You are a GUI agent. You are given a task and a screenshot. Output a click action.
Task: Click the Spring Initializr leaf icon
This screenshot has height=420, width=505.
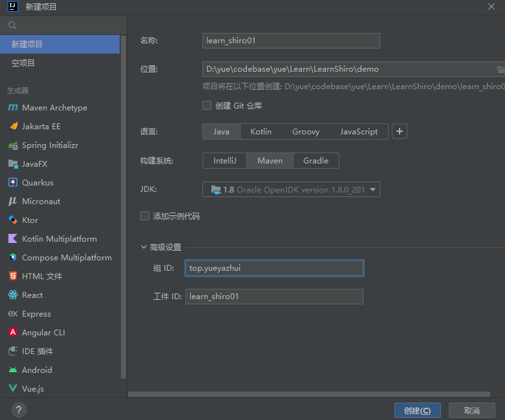pyautogui.click(x=13, y=145)
